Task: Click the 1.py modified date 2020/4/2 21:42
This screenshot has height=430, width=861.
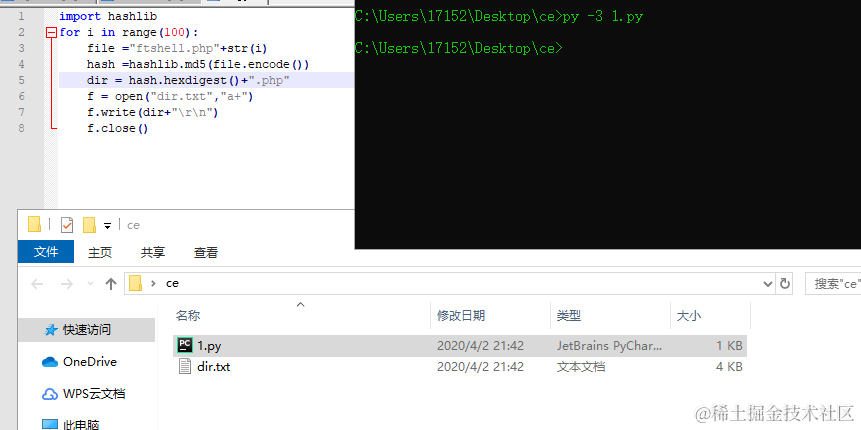Action: pyautogui.click(x=480, y=346)
